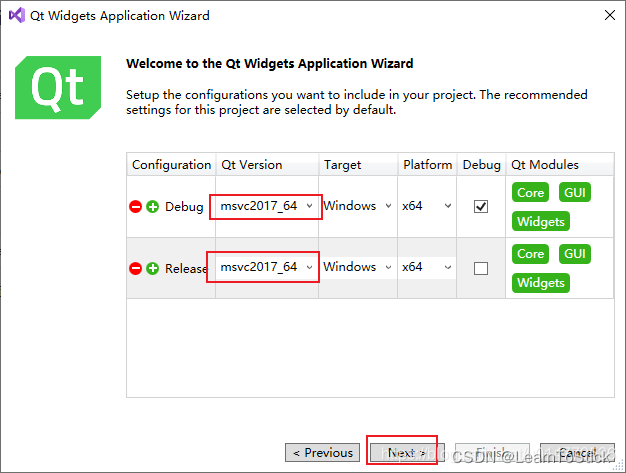Select Widgets module in Debug row

(x=541, y=221)
